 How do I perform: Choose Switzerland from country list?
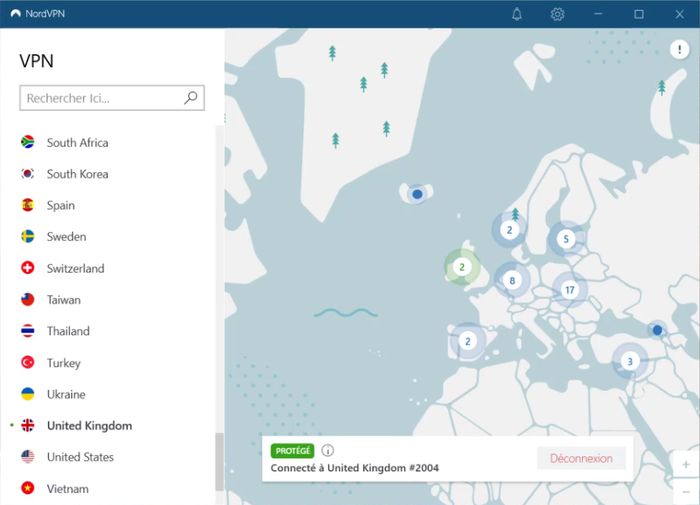(75, 268)
